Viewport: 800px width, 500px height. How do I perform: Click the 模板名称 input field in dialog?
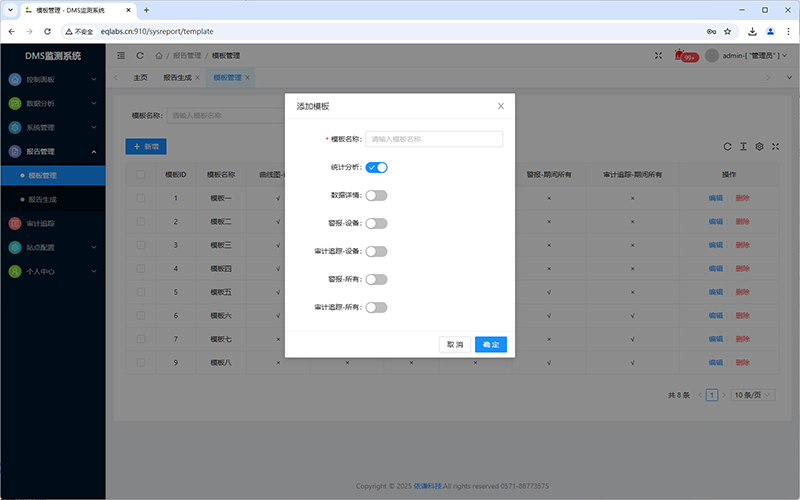(x=434, y=139)
